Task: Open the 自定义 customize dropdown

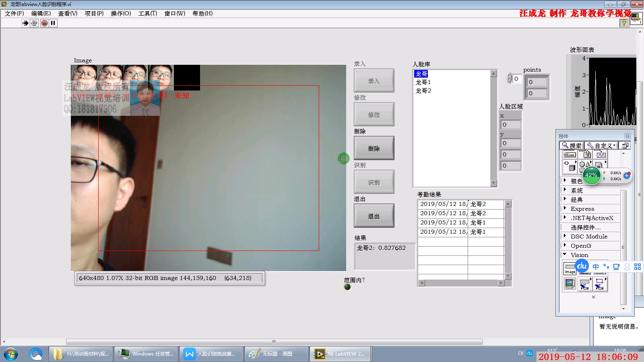Action: pos(602,146)
